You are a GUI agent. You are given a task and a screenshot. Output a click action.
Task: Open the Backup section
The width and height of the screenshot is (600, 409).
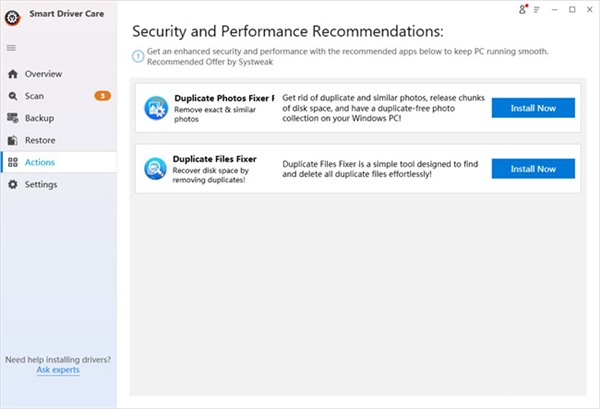click(40, 118)
